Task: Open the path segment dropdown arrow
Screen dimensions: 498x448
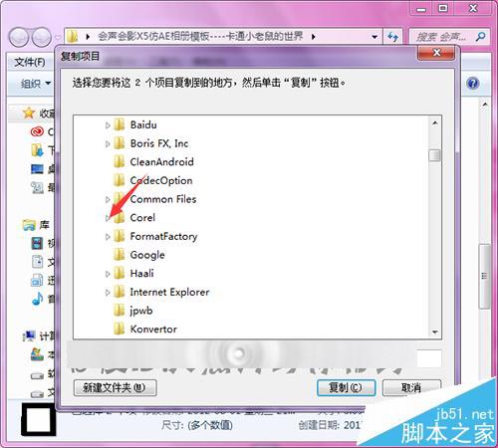Action: click(x=313, y=37)
